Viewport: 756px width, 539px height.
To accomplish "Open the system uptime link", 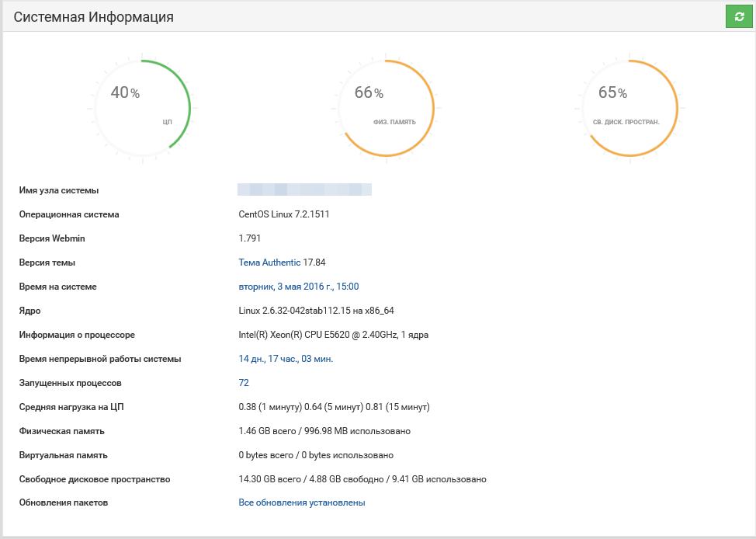I will [x=286, y=359].
